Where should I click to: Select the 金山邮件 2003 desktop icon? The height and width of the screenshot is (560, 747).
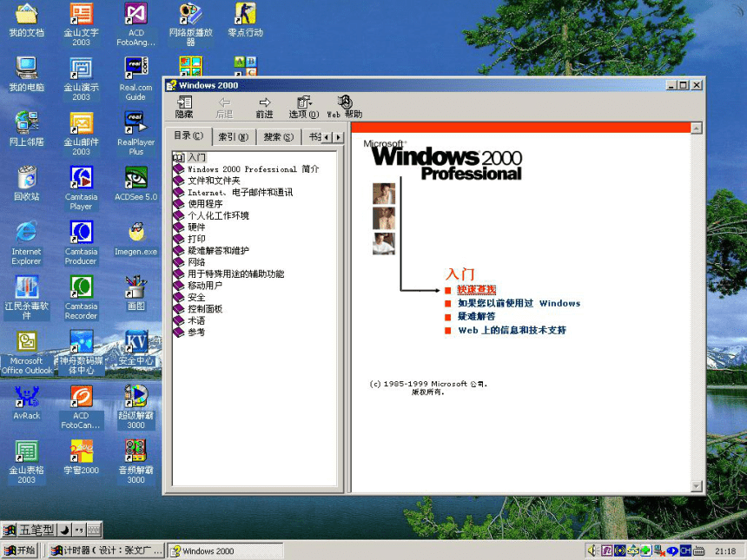[82, 134]
